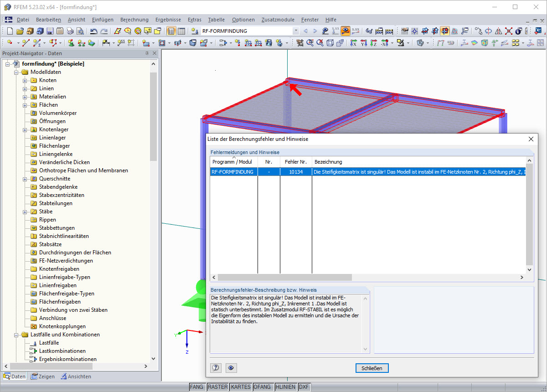Image resolution: width=547 pixels, height=392 pixels.
Task: Expand the Materialien tree node
Action: [26, 97]
